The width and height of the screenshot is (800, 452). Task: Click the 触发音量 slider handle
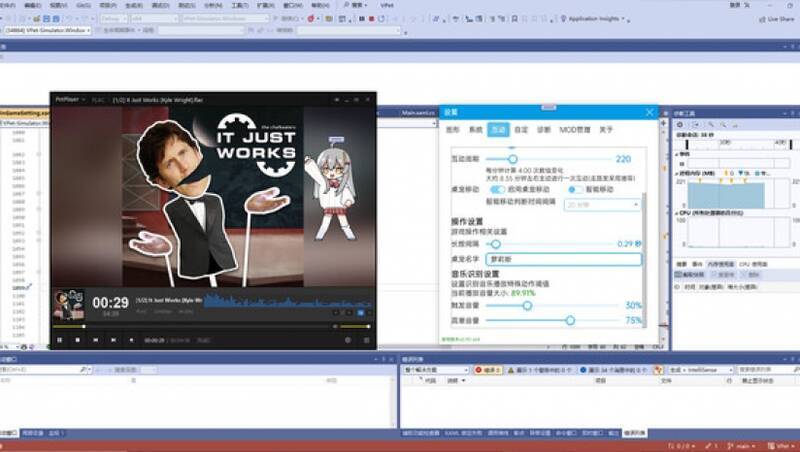pyautogui.click(x=528, y=305)
